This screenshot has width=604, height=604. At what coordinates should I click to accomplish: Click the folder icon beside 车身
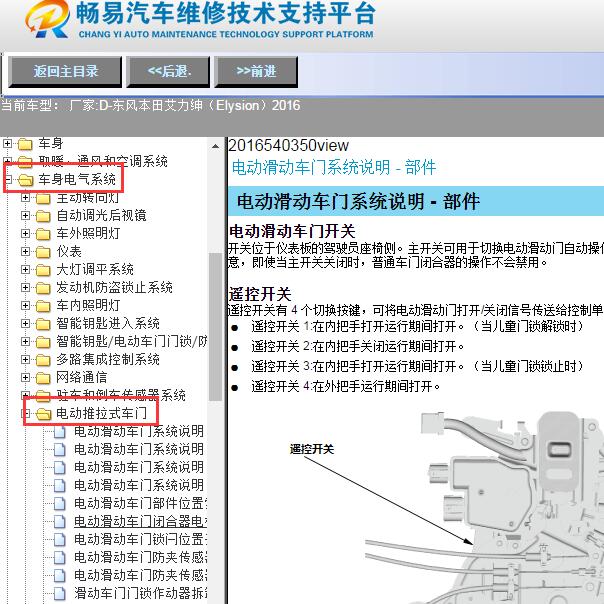(25, 144)
